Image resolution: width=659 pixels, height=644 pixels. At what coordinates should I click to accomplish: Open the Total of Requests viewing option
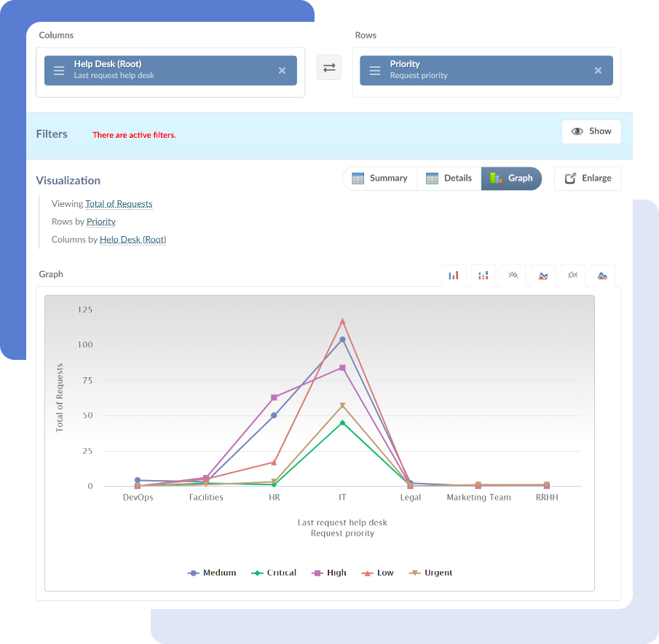pyautogui.click(x=119, y=204)
